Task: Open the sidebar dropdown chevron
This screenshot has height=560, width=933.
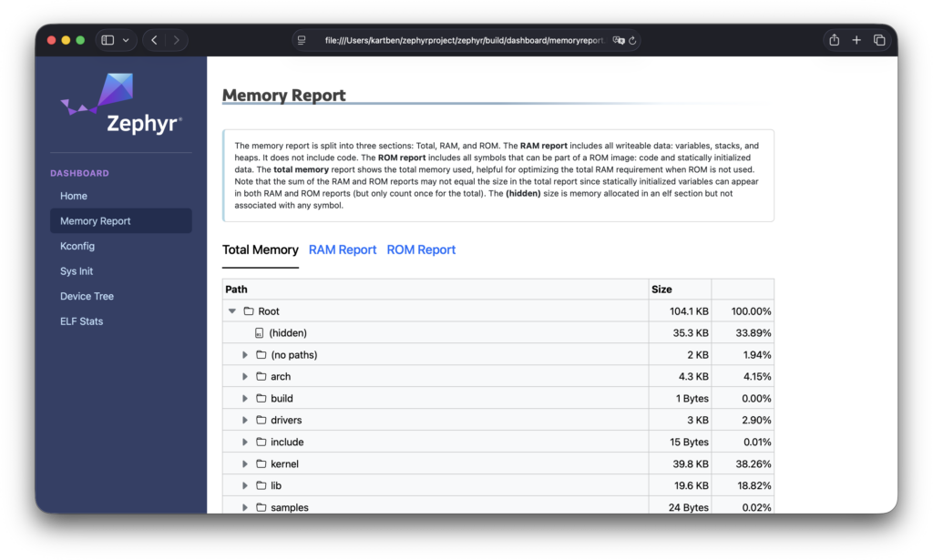Action: pos(126,40)
